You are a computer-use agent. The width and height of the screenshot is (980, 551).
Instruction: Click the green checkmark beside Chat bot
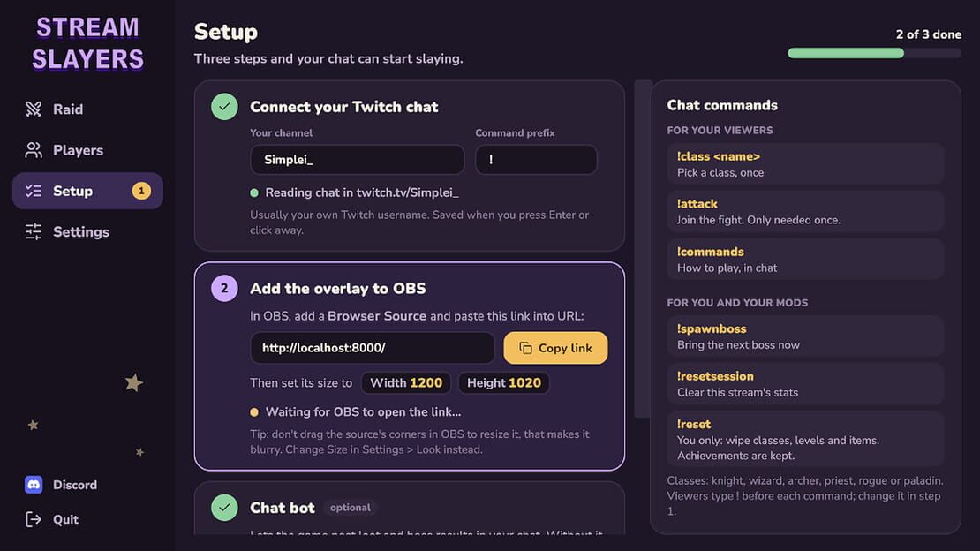click(224, 507)
